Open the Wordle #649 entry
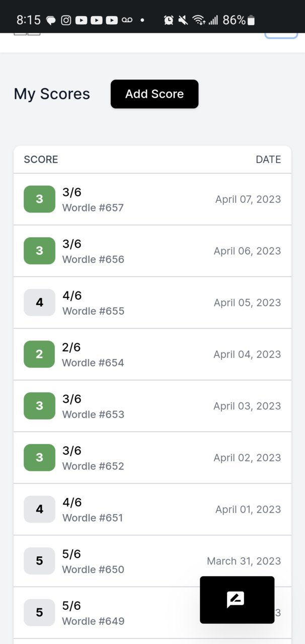305x644 pixels. tap(152, 613)
